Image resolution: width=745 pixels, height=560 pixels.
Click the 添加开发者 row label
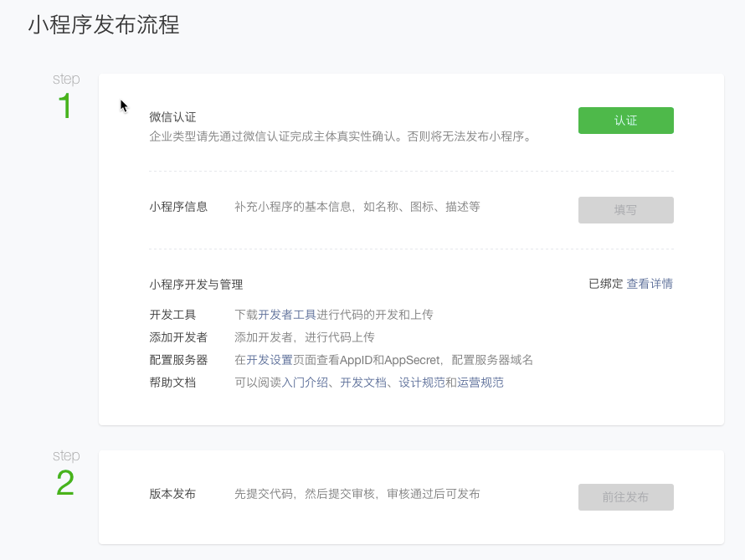coord(178,337)
